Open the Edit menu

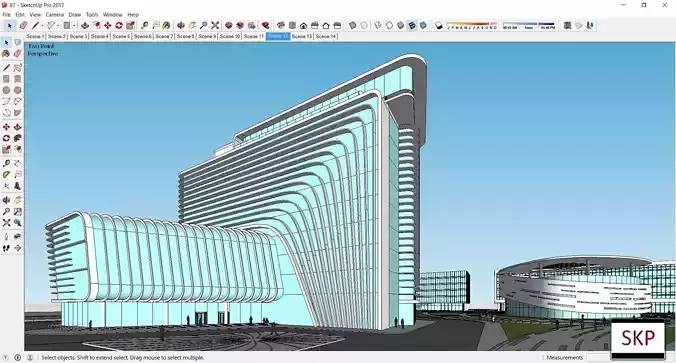[20, 15]
